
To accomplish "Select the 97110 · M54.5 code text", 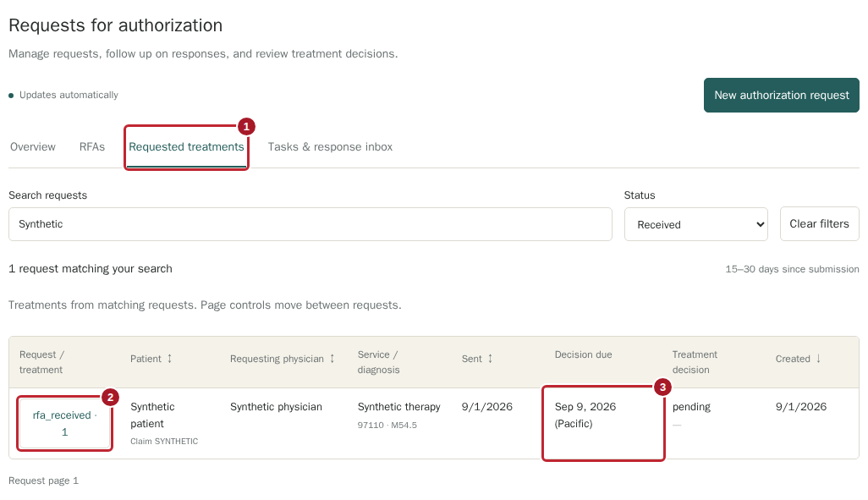I will pyautogui.click(x=387, y=426).
